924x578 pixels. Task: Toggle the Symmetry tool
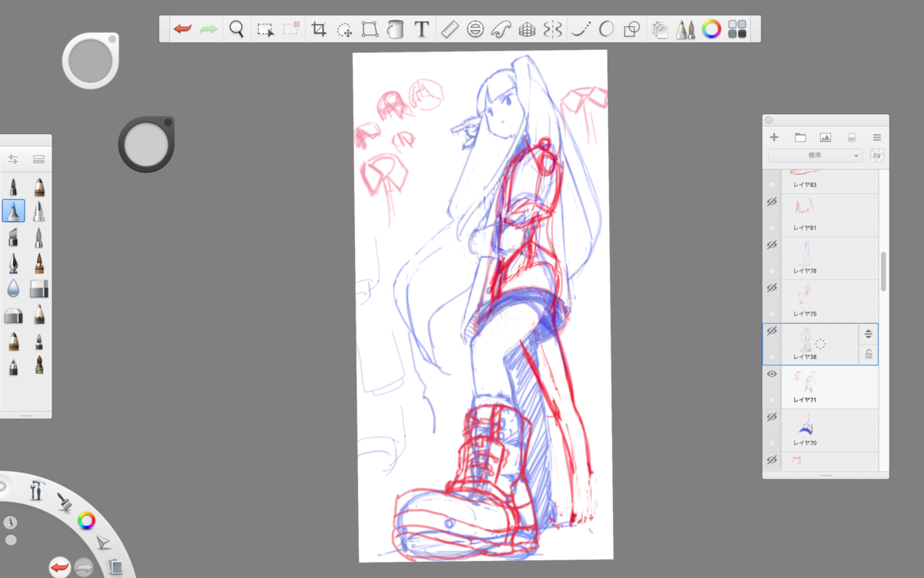tap(552, 29)
